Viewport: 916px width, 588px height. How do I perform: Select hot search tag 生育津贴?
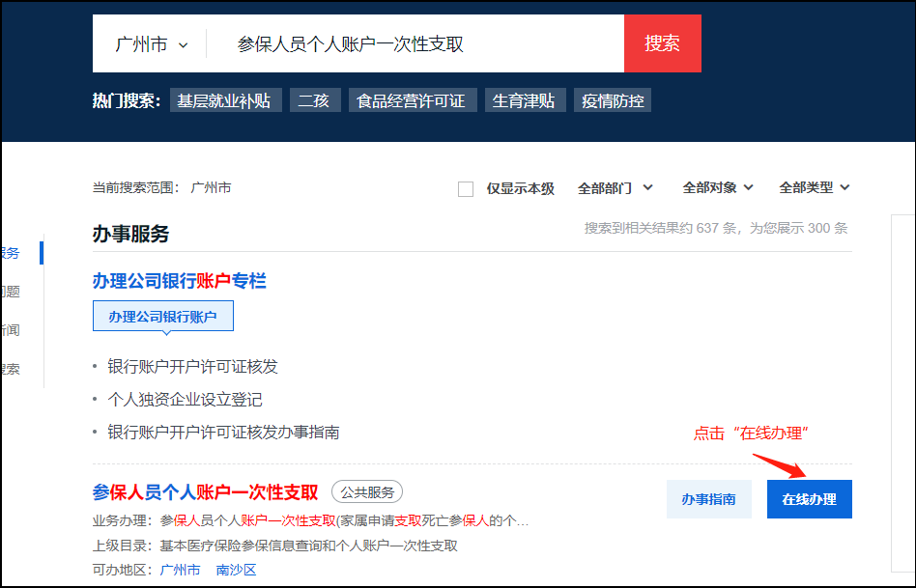[525, 100]
